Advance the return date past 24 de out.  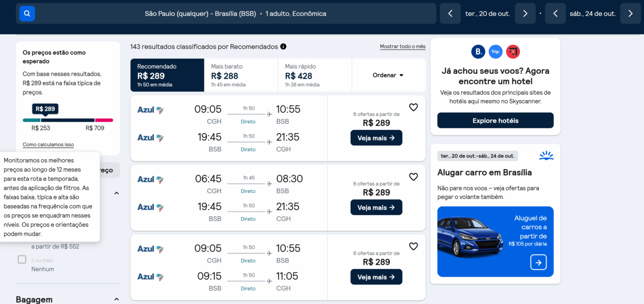click(x=630, y=13)
